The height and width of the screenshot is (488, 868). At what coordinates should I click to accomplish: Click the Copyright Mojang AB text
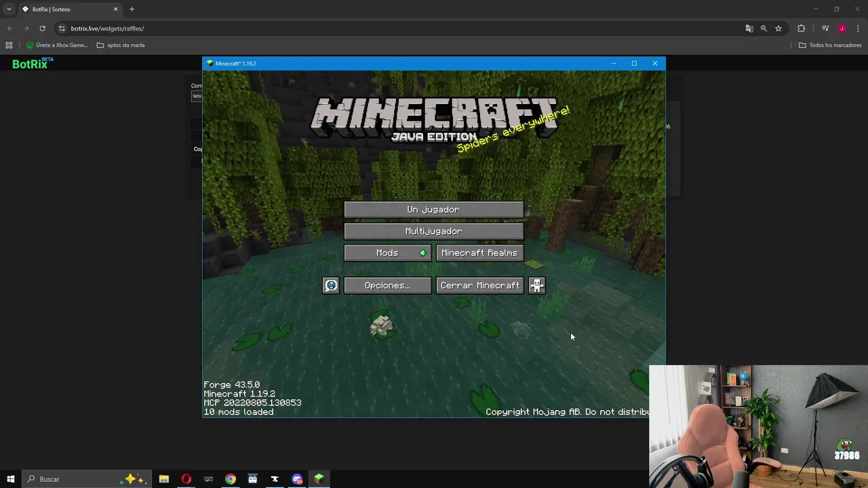[x=567, y=412]
